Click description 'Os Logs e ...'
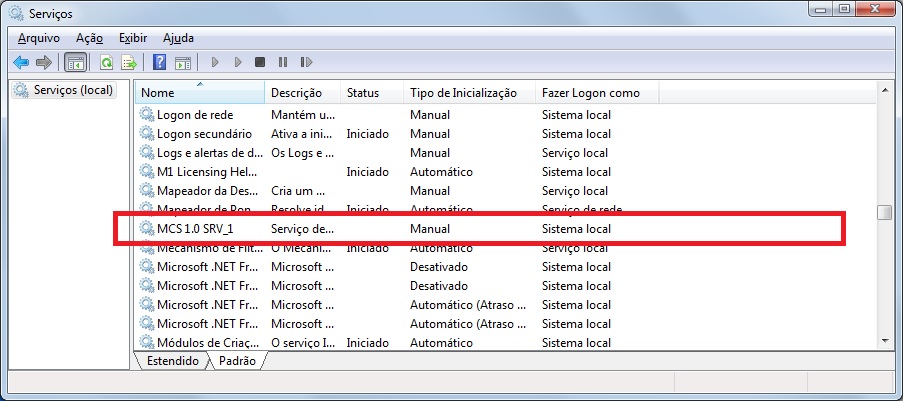The width and height of the screenshot is (903, 401). (302, 153)
